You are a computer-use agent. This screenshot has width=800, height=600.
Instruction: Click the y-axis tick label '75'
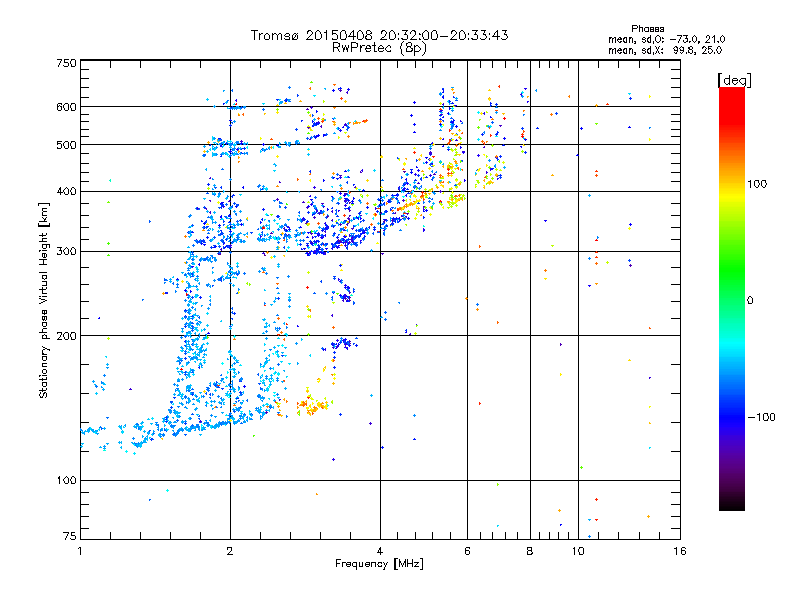[x=70, y=536]
